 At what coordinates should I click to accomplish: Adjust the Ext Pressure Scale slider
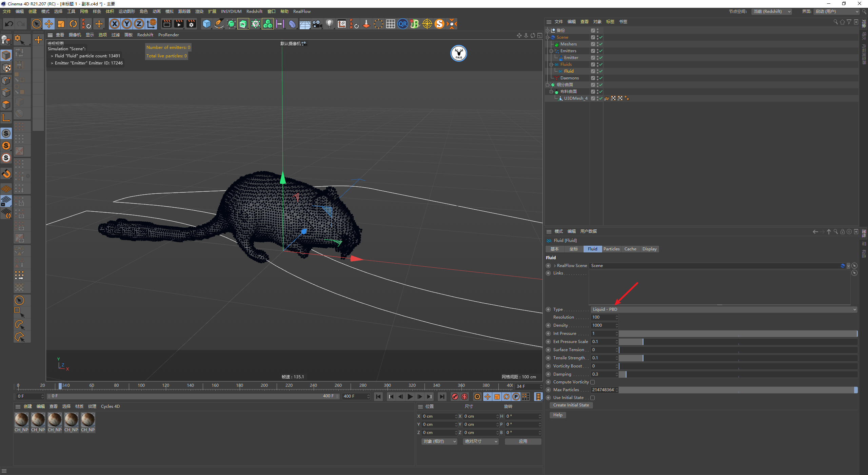(643, 342)
